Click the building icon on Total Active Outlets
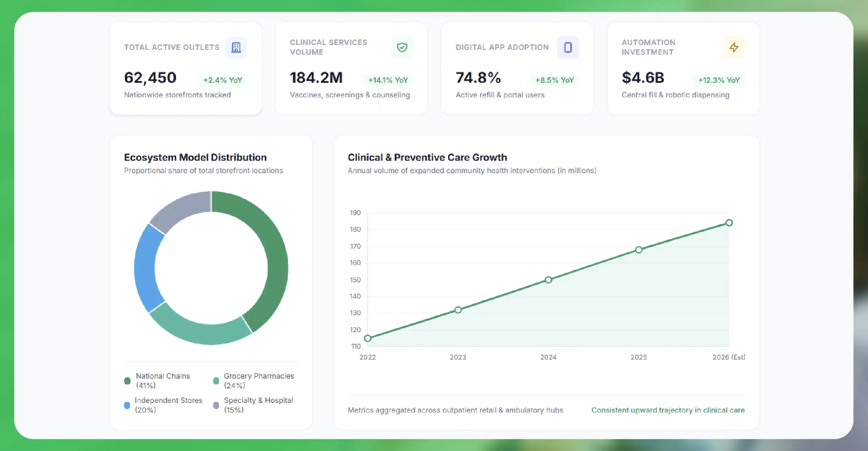The image size is (868, 451). click(236, 47)
